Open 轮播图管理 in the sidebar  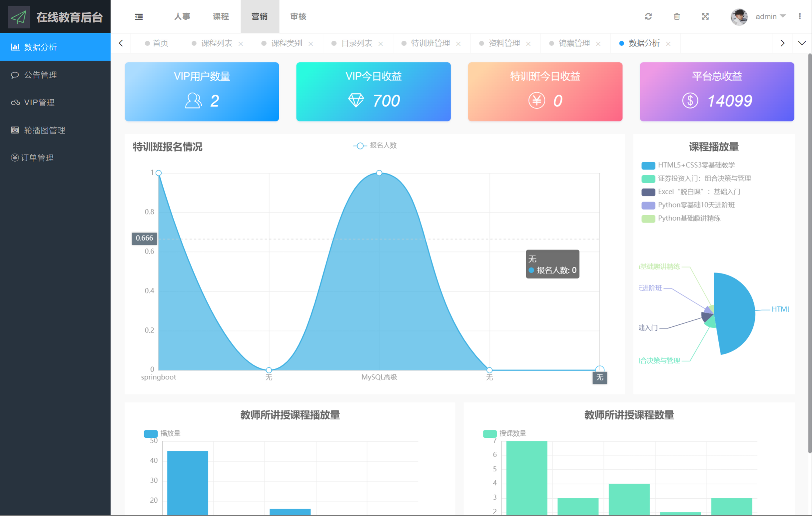point(44,130)
